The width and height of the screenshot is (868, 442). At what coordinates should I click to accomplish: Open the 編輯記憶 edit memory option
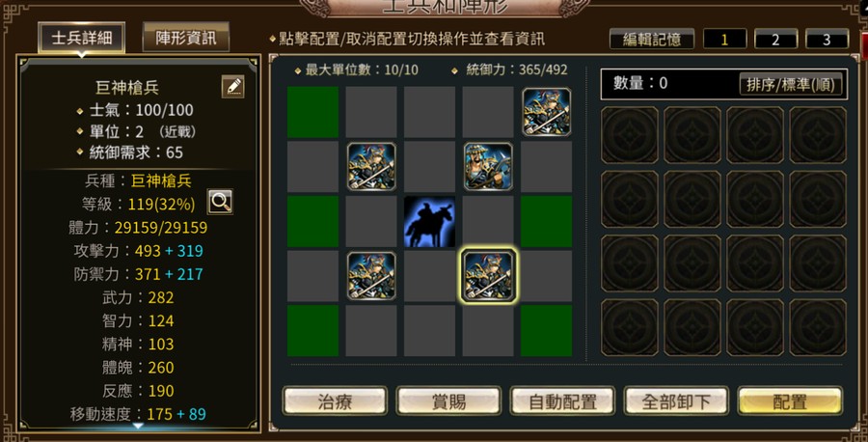point(652,40)
